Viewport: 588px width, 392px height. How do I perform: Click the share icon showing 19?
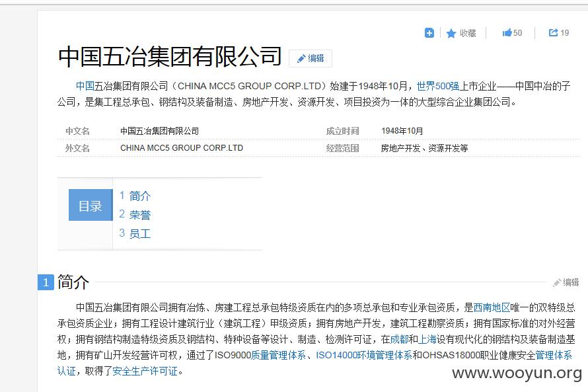[x=553, y=32]
